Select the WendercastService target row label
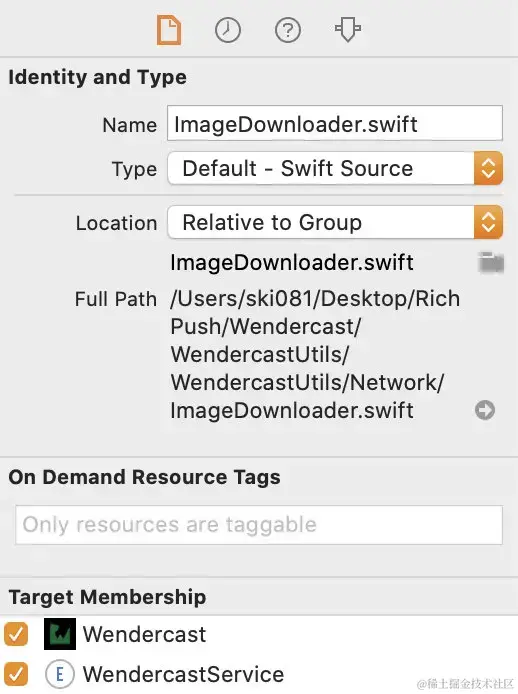This screenshot has height=694, width=518. [x=183, y=675]
